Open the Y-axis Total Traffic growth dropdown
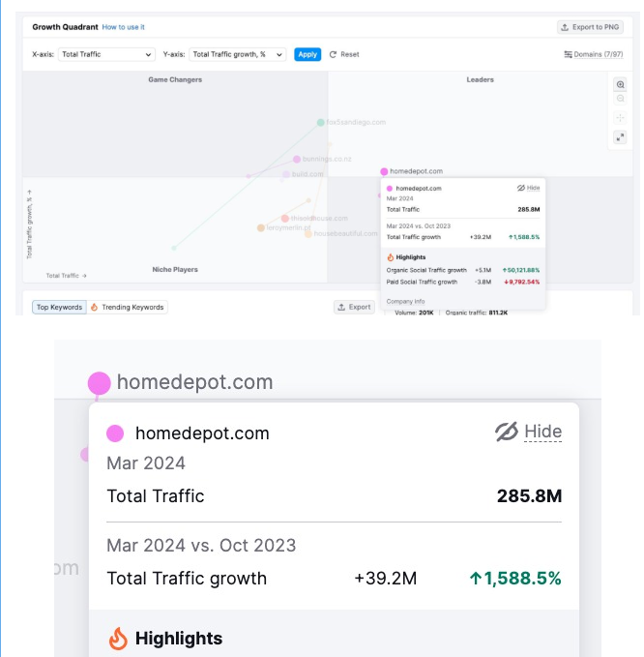The image size is (644, 657). pyautogui.click(x=238, y=54)
